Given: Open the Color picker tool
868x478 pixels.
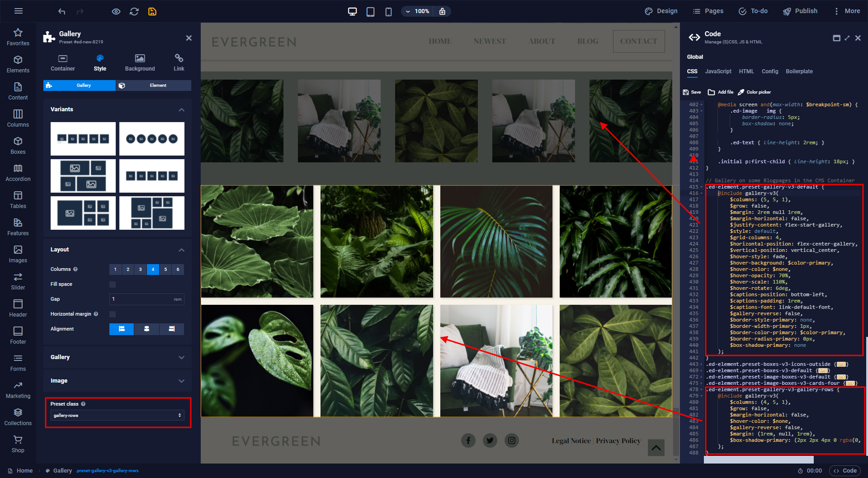Looking at the screenshot, I should tap(754, 92).
